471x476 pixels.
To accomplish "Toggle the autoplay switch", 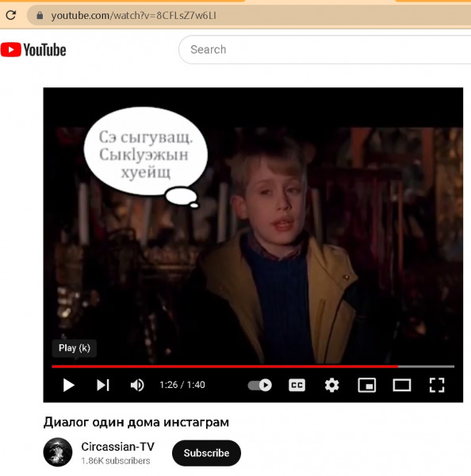I will click(x=260, y=386).
